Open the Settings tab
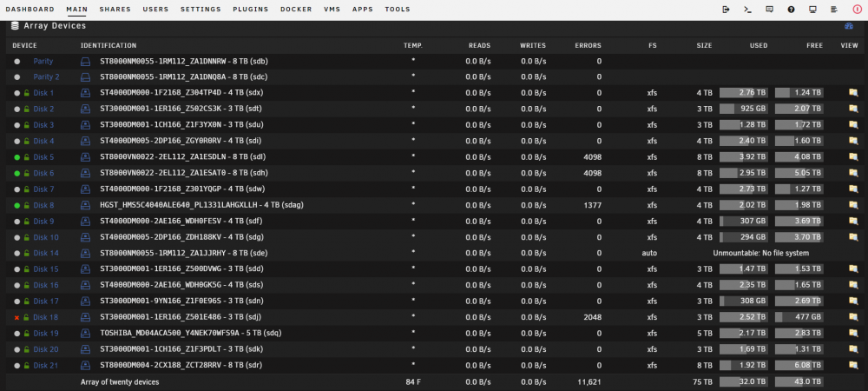 click(x=201, y=10)
